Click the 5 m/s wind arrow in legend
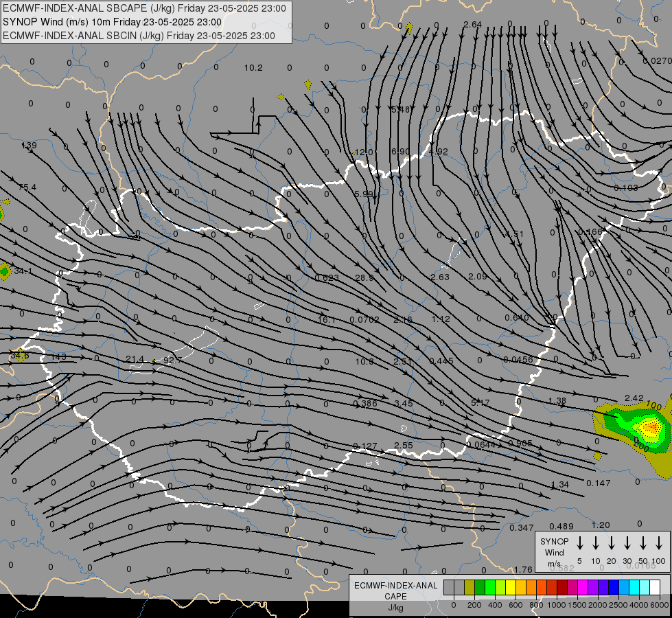This screenshot has height=618, width=672. [580, 543]
